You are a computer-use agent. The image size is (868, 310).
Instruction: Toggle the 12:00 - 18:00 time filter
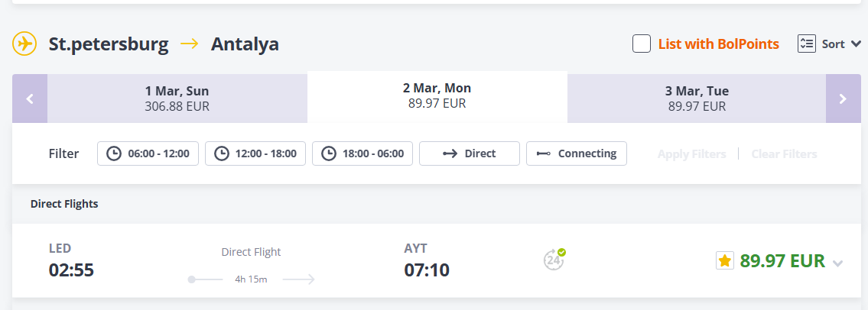[255, 153]
